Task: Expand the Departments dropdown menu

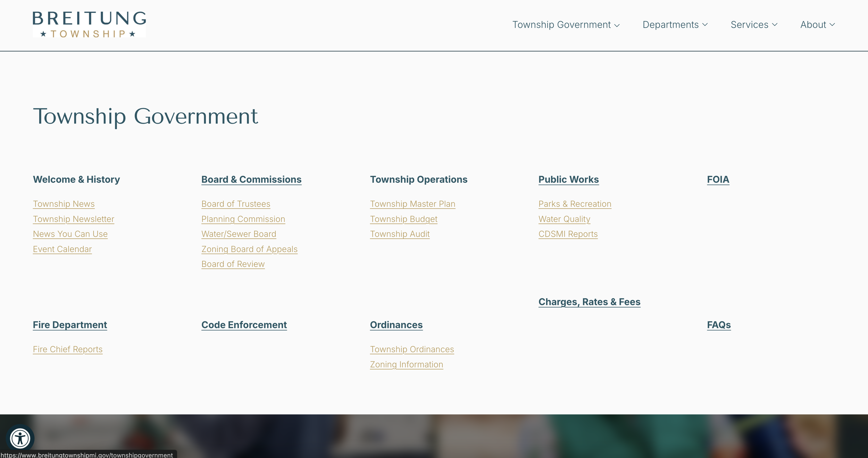Action: (675, 25)
